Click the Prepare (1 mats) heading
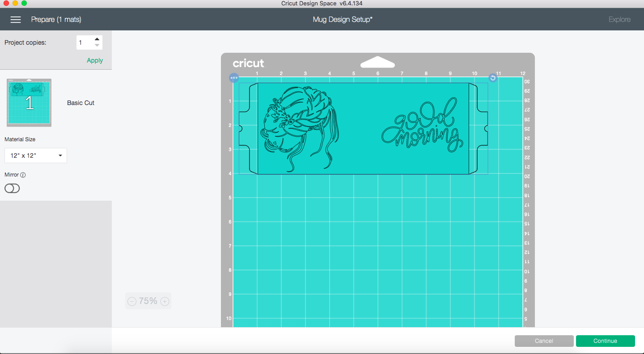644x354 pixels. [x=56, y=20]
